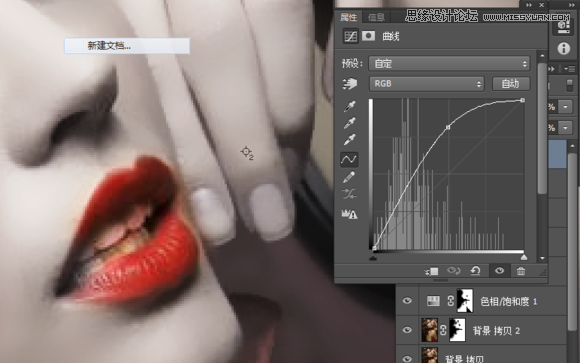The height and width of the screenshot is (363, 580).
Task: Reset curves to adjustment defaults
Action: coord(476,271)
